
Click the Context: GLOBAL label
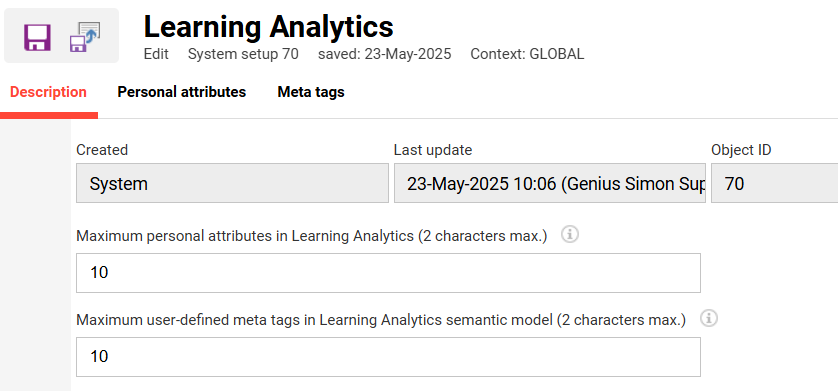[527, 54]
